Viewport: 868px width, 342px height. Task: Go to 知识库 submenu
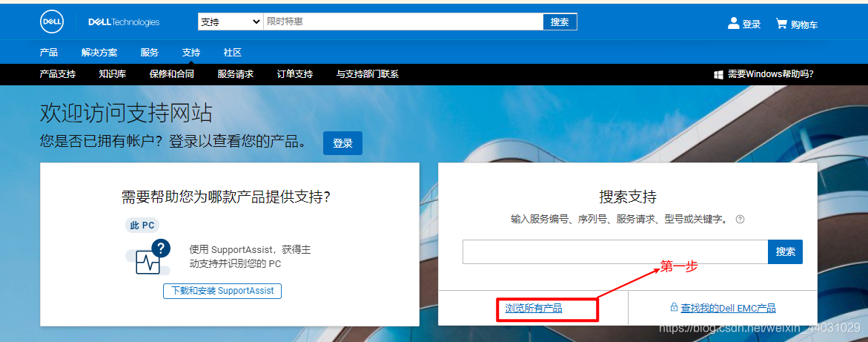point(113,74)
